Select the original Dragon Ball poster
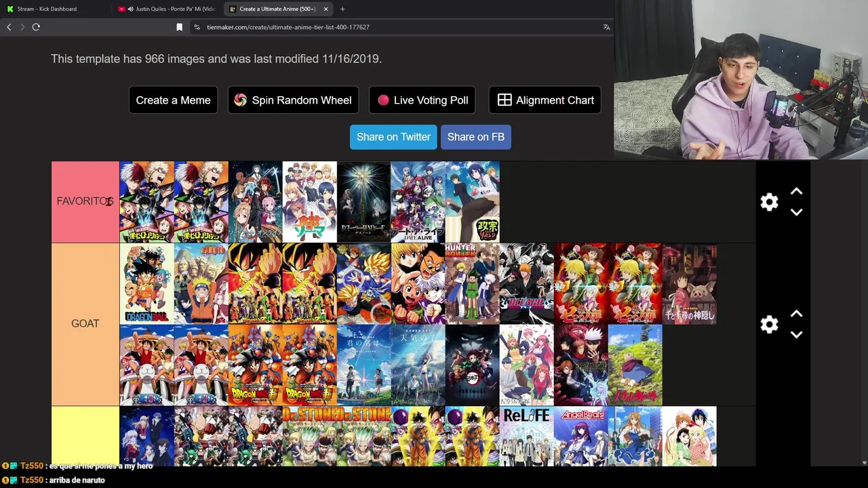868x488 pixels. click(x=147, y=283)
